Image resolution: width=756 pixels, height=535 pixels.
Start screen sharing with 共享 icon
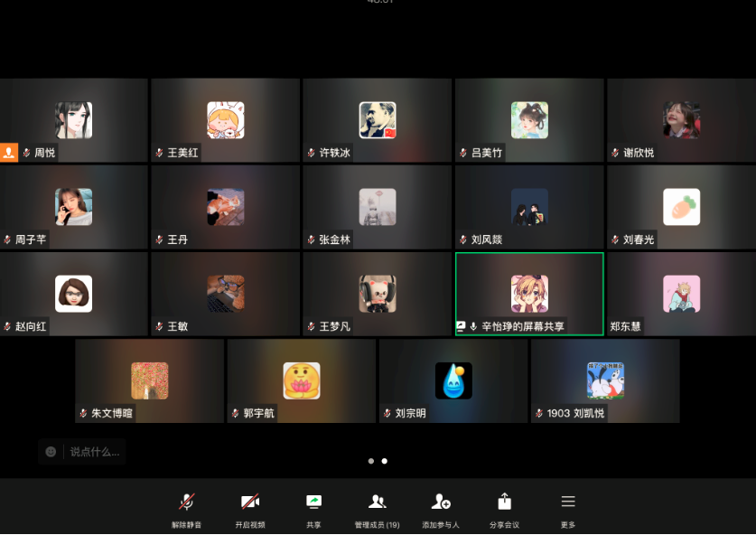313,502
